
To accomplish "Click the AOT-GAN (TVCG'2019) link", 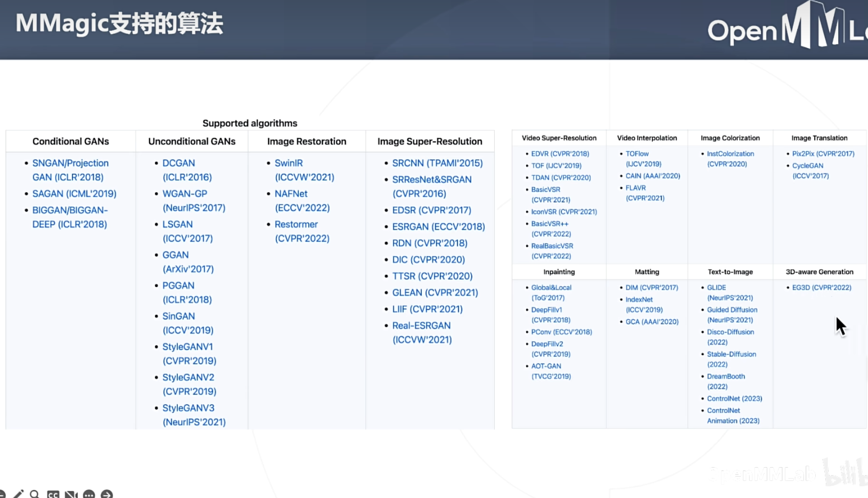I will tap(551, 371).
